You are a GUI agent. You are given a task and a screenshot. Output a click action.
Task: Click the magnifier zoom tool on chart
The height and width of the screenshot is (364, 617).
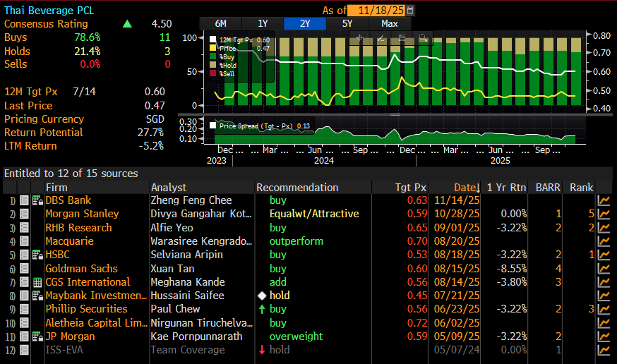click(423, 38)
